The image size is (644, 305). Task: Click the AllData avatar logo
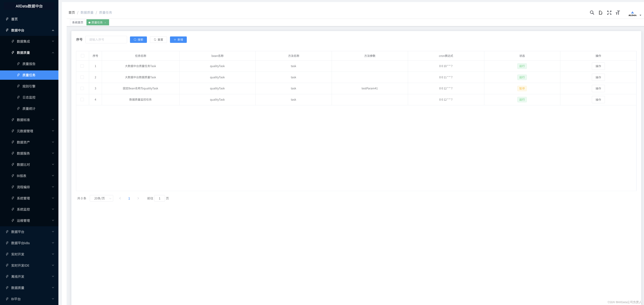click(632, 14)
